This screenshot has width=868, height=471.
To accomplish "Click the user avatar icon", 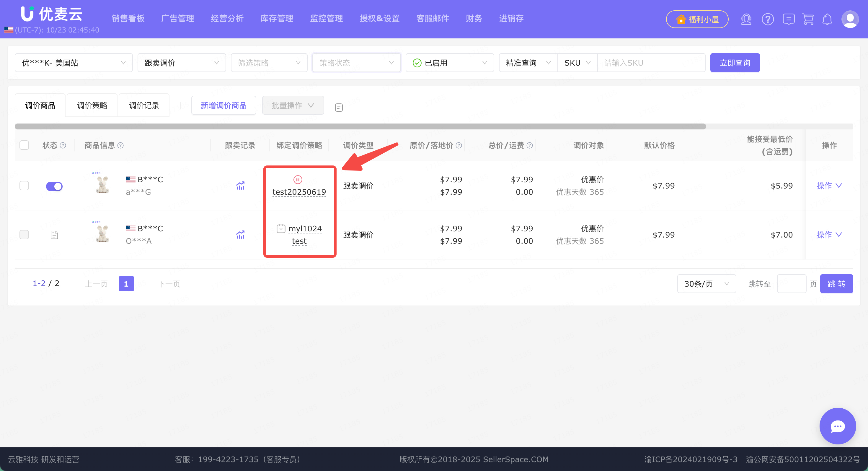I will coord(850,19).
